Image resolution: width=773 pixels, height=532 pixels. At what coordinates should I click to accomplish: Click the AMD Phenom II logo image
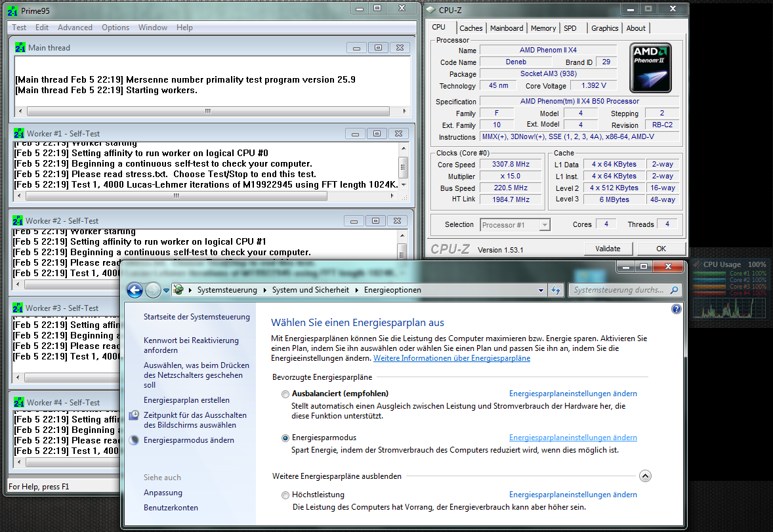click(x=651, y=68)
